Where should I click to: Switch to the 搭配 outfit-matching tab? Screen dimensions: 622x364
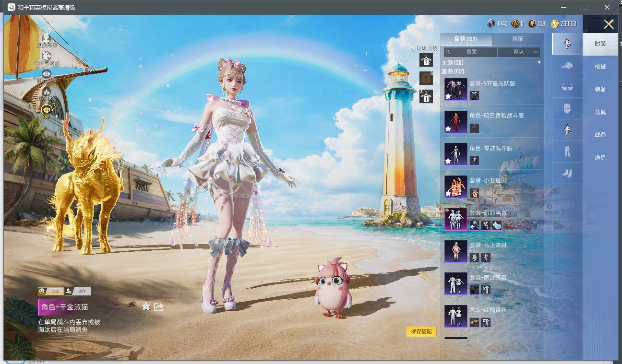pos(518,39)
